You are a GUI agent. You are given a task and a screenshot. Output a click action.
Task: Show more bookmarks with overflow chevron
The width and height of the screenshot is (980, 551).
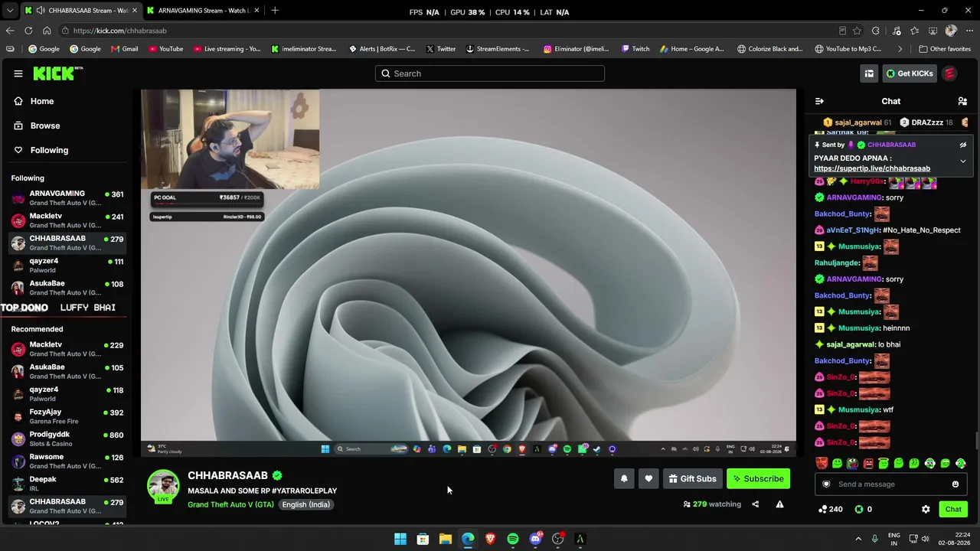pyautogui.click(x=900, y=49)
